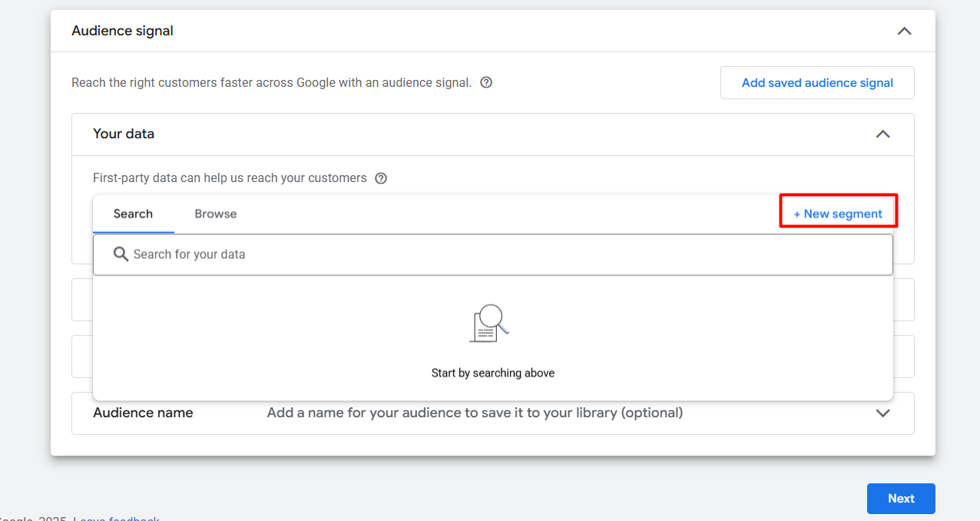Create a new segment with + New segment

point(838,214)
